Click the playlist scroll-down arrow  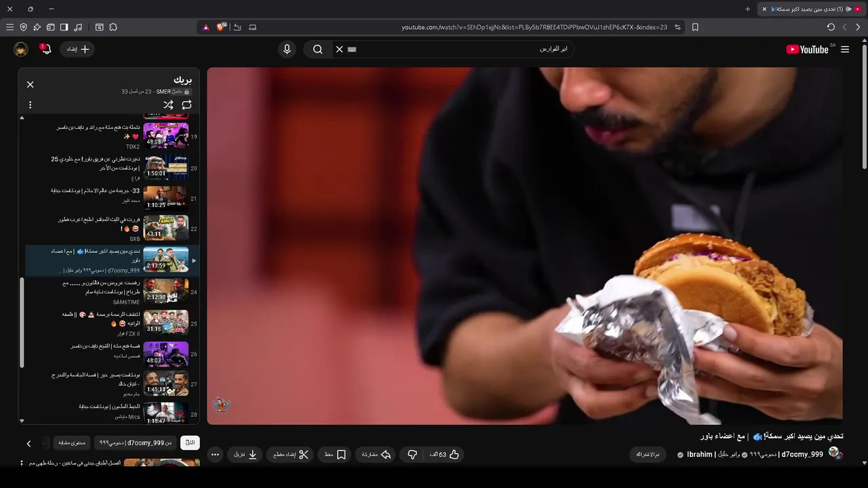click(22, 420)
